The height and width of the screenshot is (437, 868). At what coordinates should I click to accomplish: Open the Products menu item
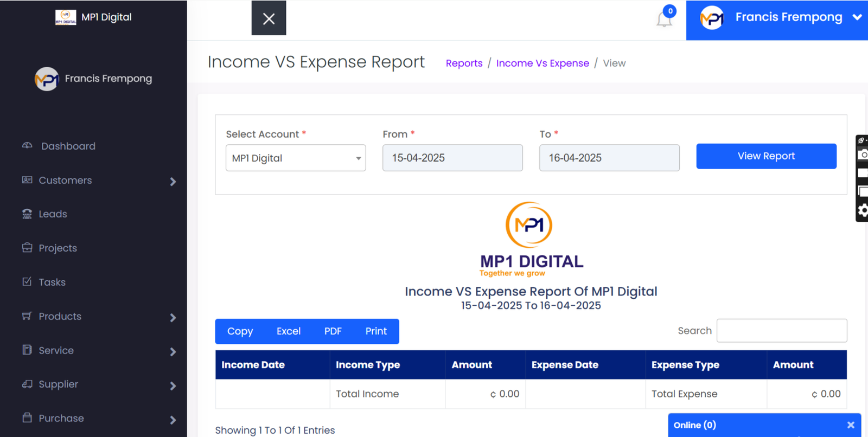click(60, 317)
